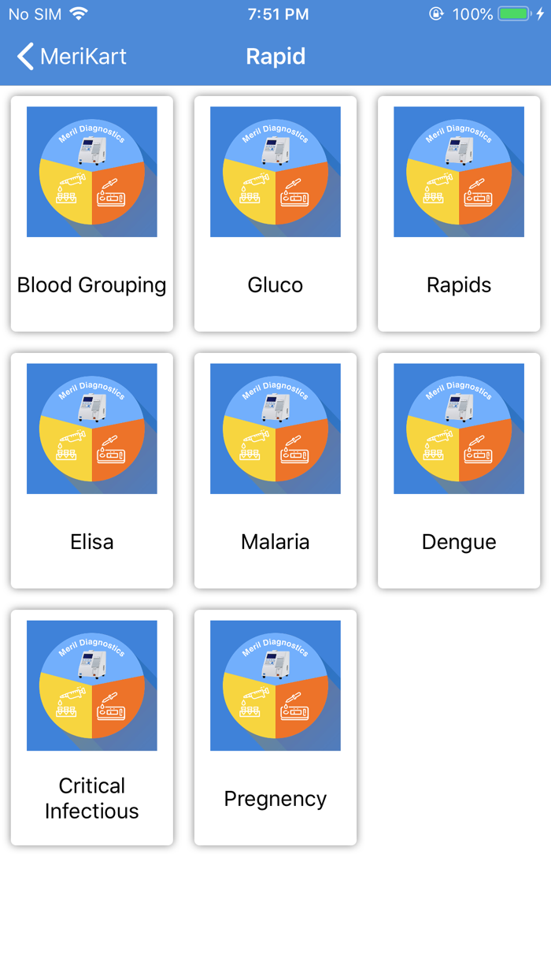Click the Blood Grouping text label

pyautogui.click(x=92, y=285)
